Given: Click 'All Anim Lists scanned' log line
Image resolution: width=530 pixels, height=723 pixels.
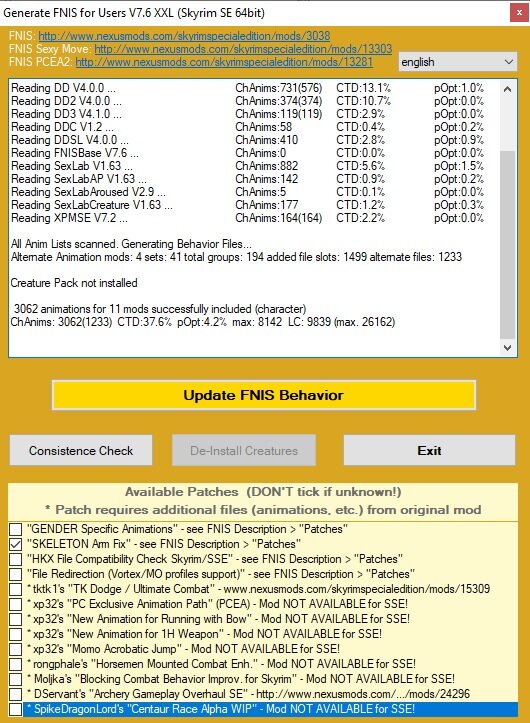Looking at the screenshot, I should (x=131, y=244).
